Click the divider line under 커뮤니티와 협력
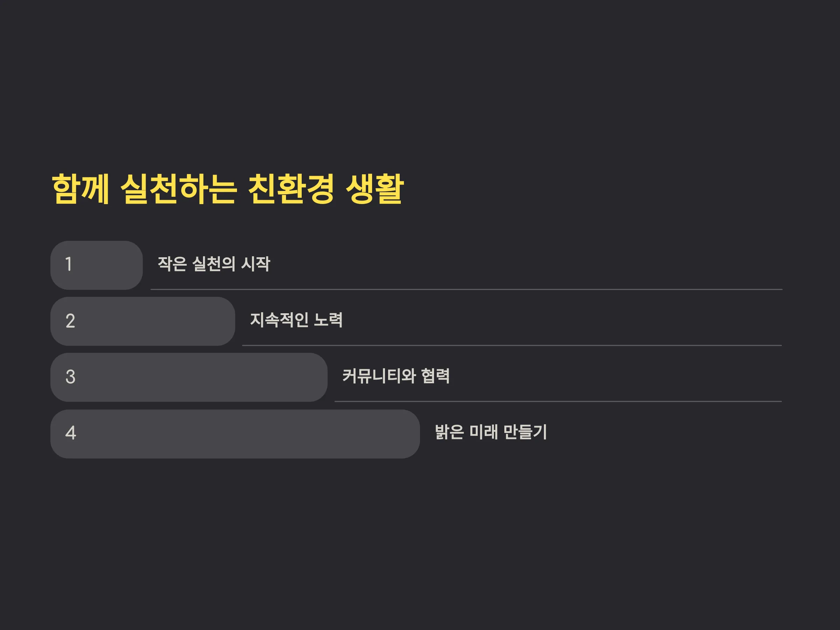Screen dimensions: 840x630 coord(558,401)
